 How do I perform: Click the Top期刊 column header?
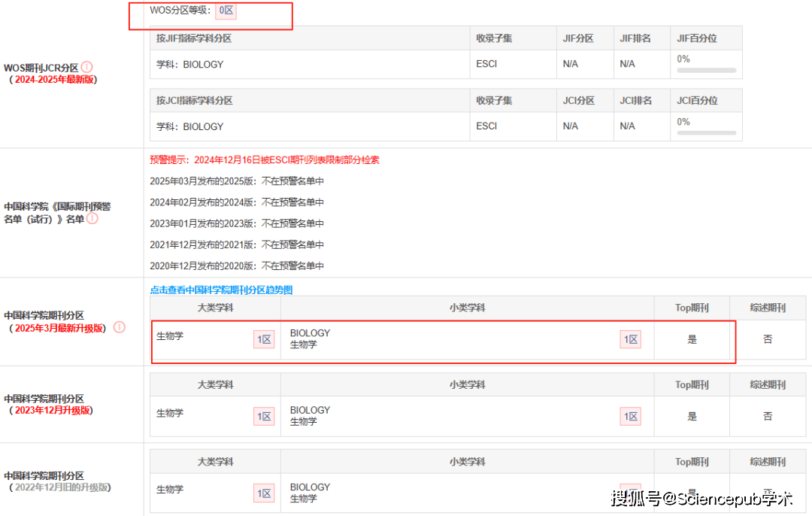pyautogui.click(x=690, y=307)
